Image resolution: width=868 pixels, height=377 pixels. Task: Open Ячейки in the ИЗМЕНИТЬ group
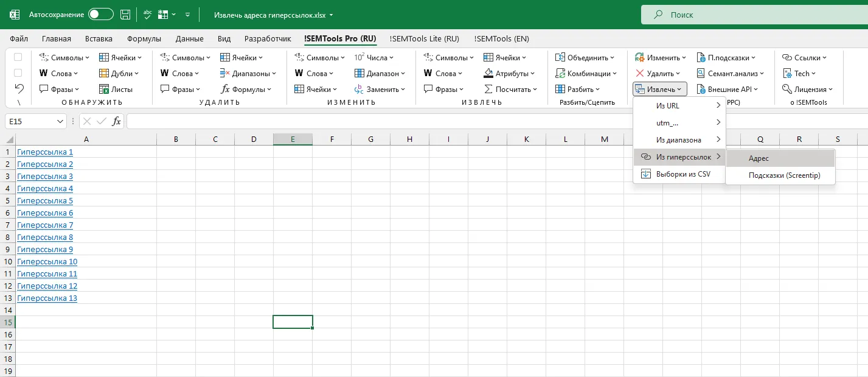coord(316,89)
